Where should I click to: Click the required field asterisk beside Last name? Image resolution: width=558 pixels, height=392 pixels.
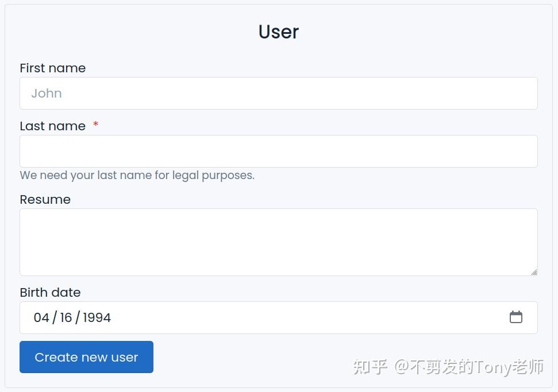coord(95,126)
